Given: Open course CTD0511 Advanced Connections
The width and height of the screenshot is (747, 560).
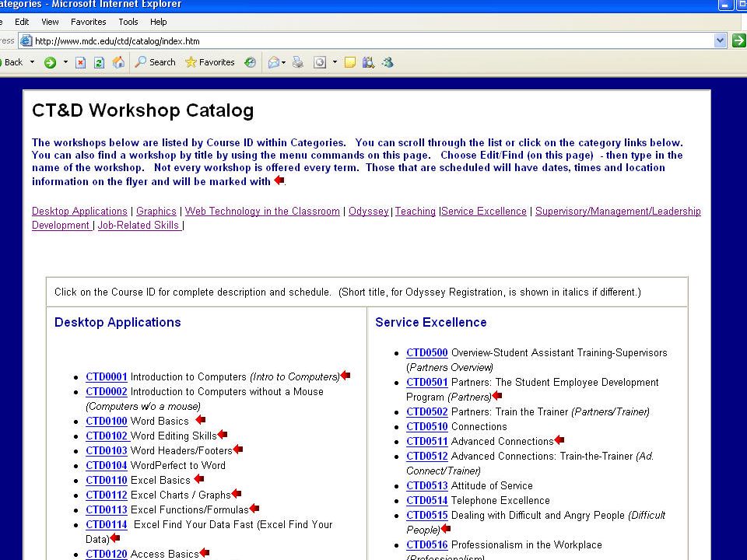Looking at the screenshot, I should point(427,441).
